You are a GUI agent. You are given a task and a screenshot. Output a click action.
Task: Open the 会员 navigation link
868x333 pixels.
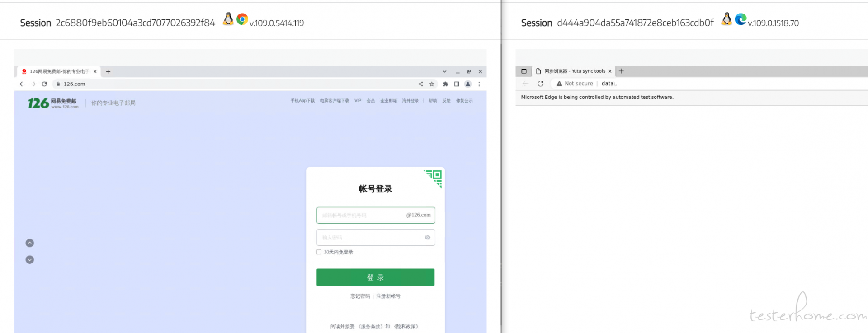point(371,101)
